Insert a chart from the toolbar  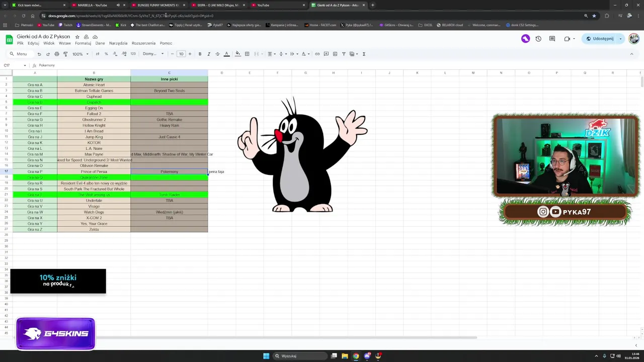coord(335,54)
